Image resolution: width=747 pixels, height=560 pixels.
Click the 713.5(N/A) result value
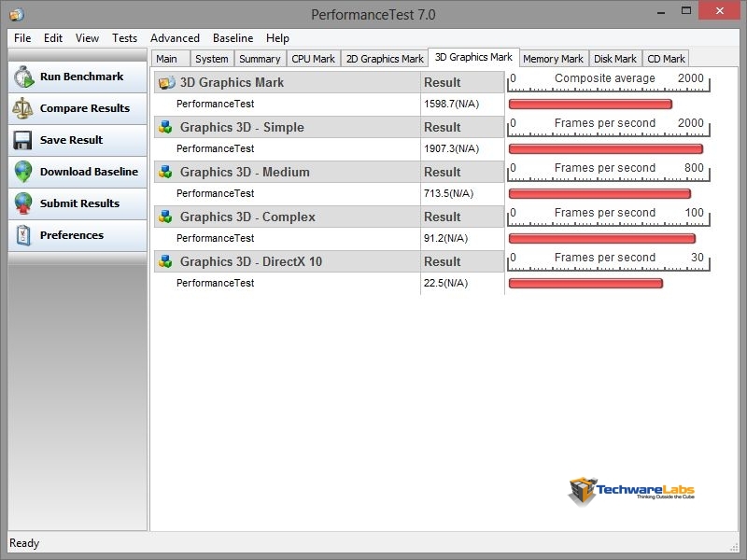pyautogui.click(x=449, y=193)
